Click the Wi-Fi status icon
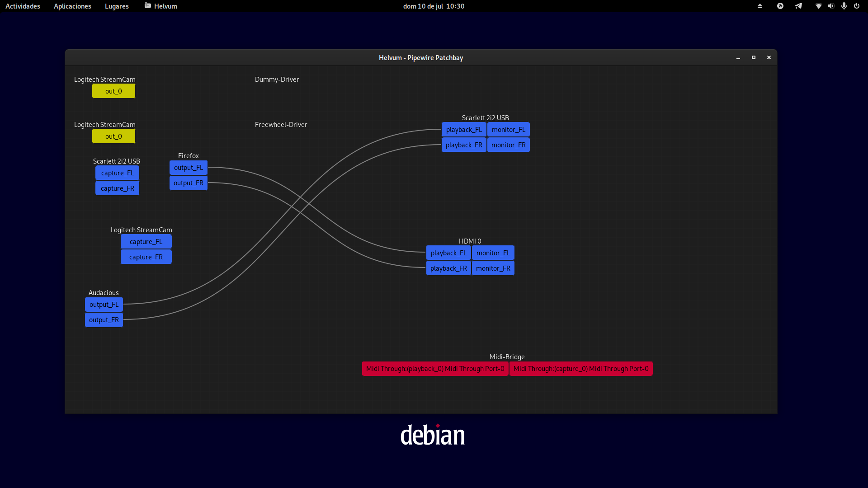The height and width of the screenshot is (488, 868). 818,6
